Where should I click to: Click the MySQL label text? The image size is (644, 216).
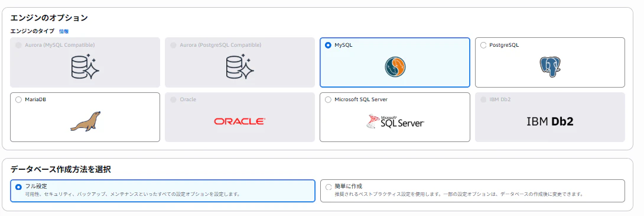[x=343, y=45]
